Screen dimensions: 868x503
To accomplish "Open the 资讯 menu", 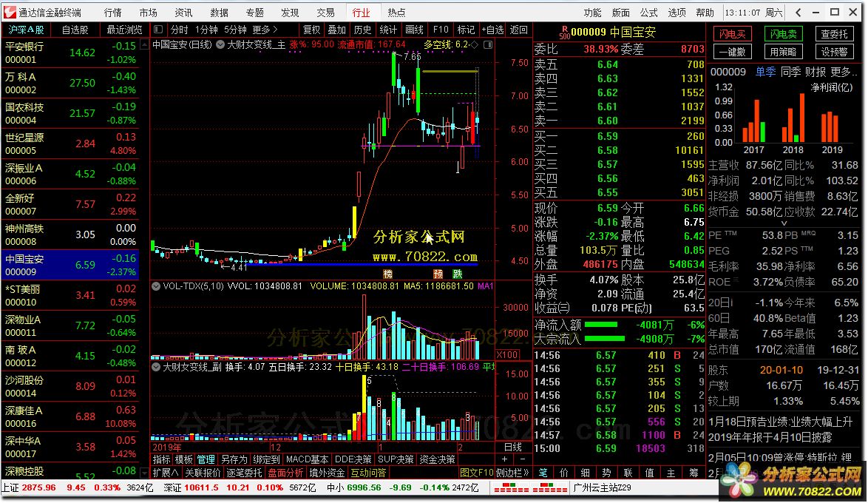I will (183, 12).
